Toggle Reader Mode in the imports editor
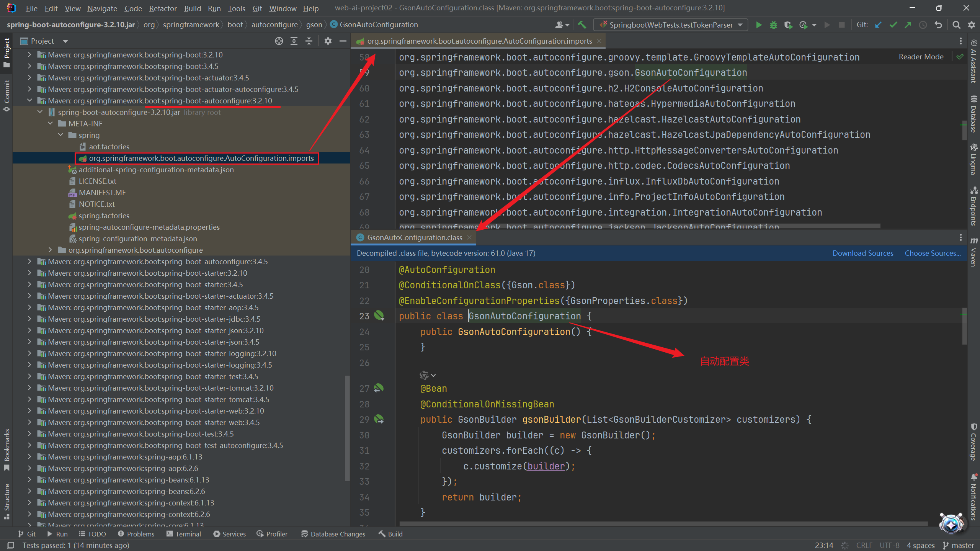This screenshot has height=551, width=980. tap(921, 57)
